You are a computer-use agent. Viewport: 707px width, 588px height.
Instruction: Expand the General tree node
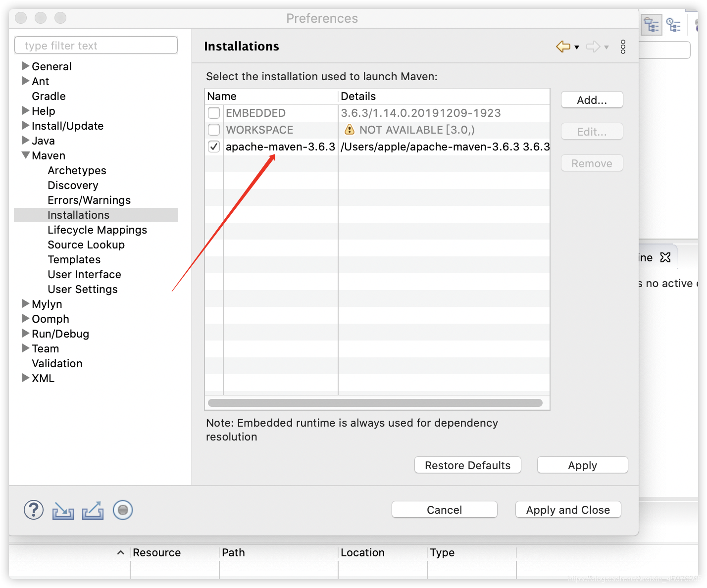coord(26,66)
